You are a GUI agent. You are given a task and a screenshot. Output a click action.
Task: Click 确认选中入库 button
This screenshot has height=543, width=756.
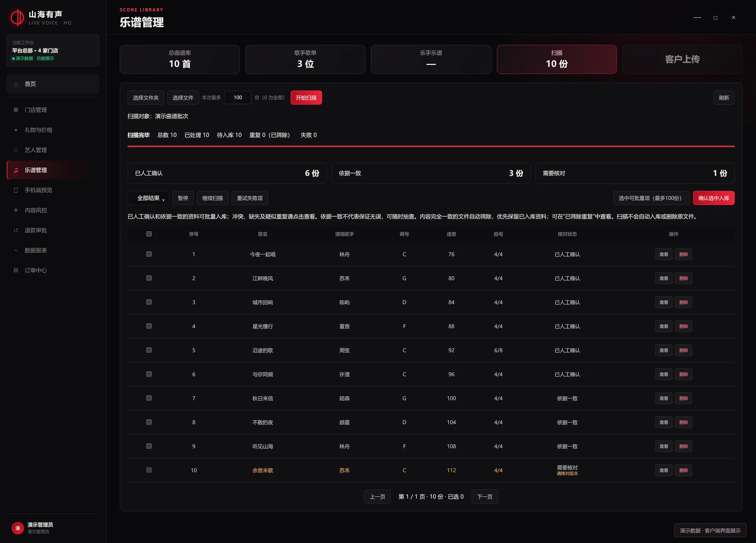[713, 198]
